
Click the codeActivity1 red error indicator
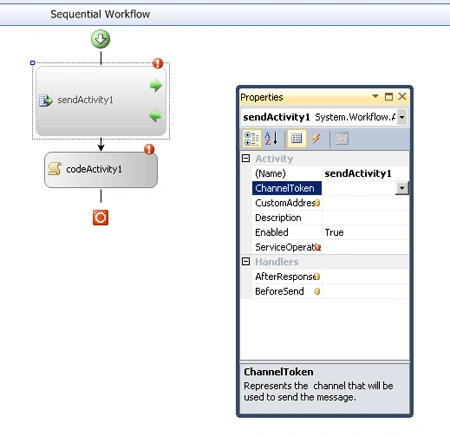[149, 149]
